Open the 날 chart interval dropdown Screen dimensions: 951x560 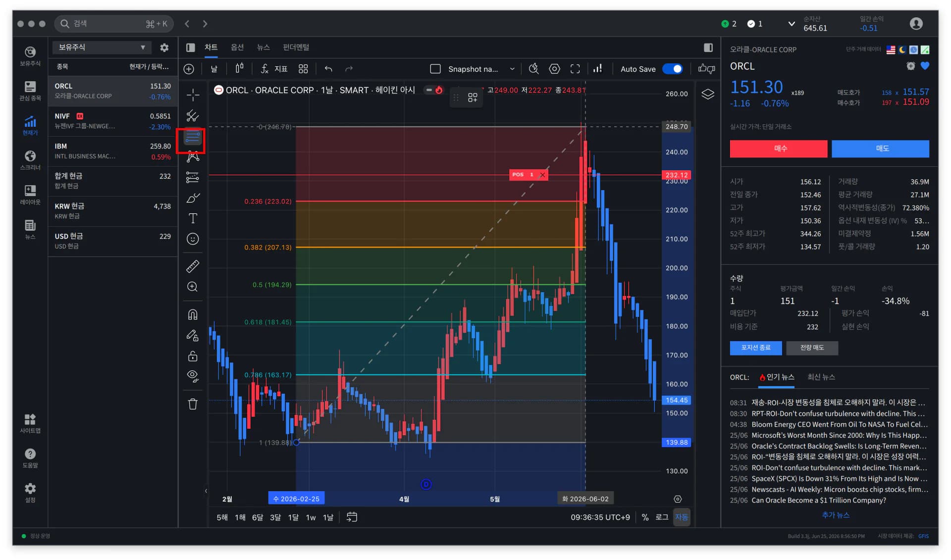[214, 69]
